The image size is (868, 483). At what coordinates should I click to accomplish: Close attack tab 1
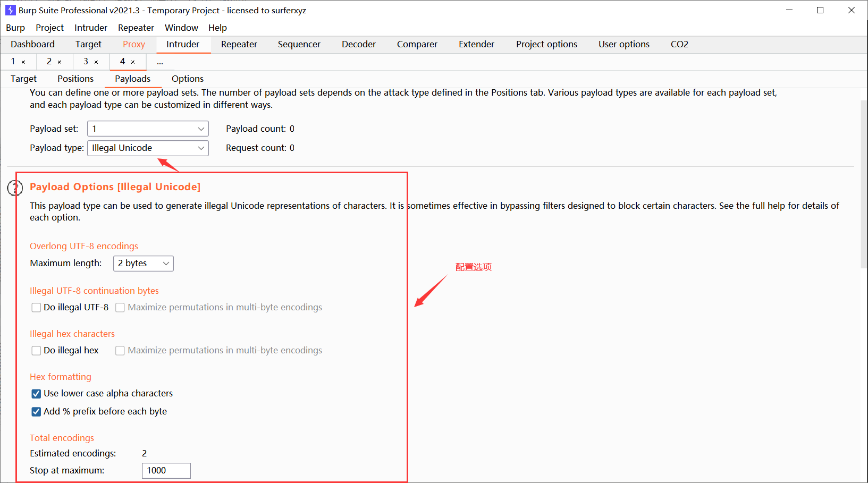[23, 62]
